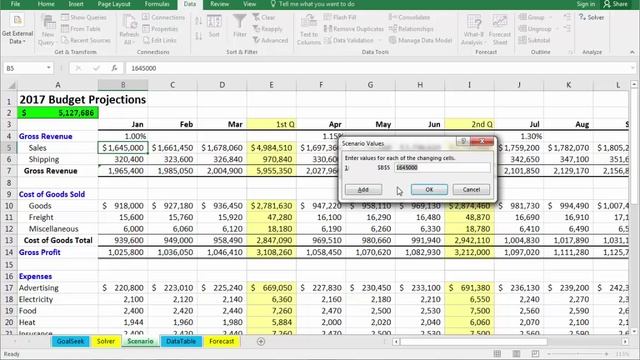This screenshot has width=640, height=360.
Task: Open Manage Data Model
Action: tap(420, 40)
